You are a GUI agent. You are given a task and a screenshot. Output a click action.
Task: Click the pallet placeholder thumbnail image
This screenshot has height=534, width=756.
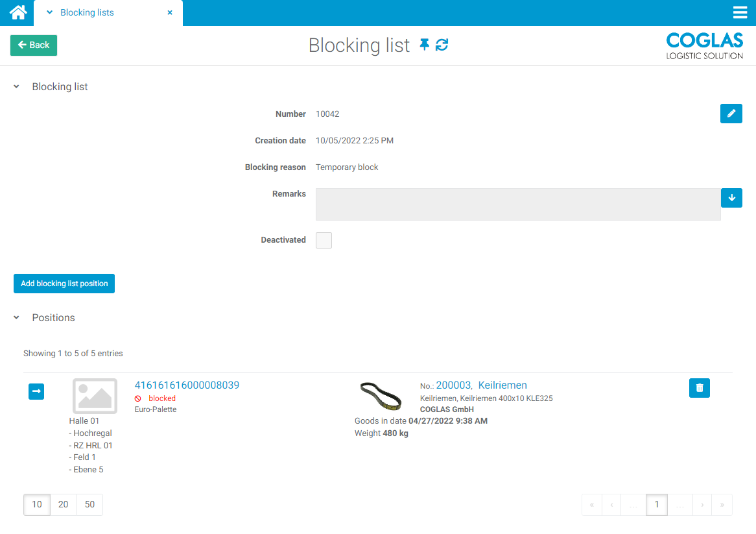(94, 396)
